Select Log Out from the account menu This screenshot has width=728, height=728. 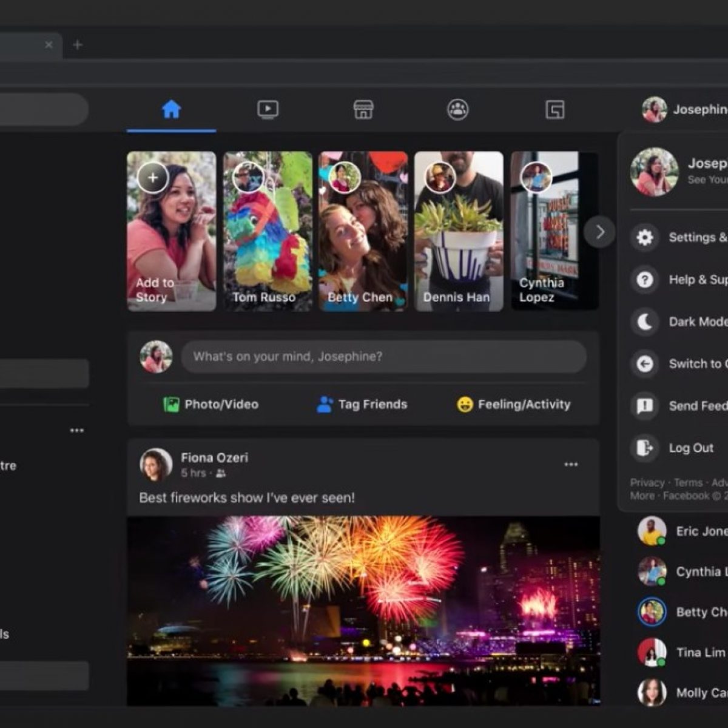point(690,448)
